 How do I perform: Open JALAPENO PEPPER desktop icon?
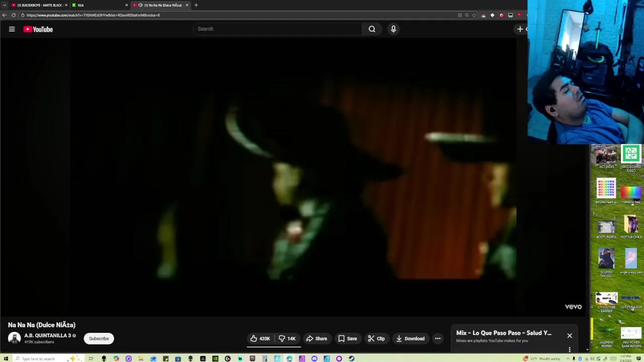coord(606,336)
